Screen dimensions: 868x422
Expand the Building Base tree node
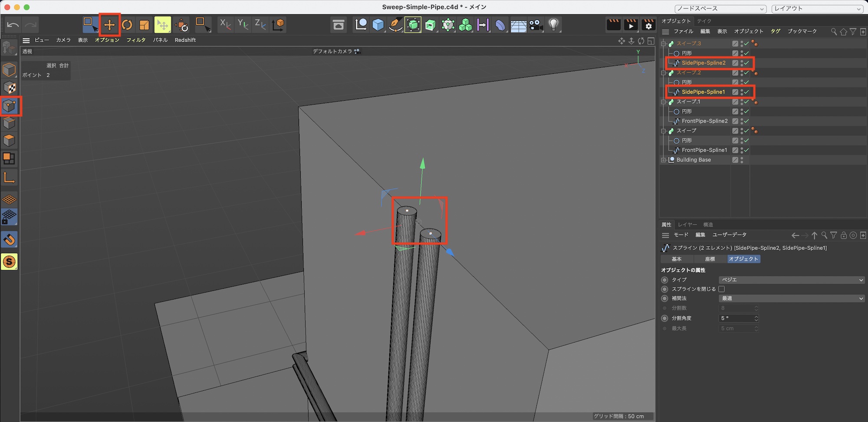pyautogui.click(x=663, y=160)
